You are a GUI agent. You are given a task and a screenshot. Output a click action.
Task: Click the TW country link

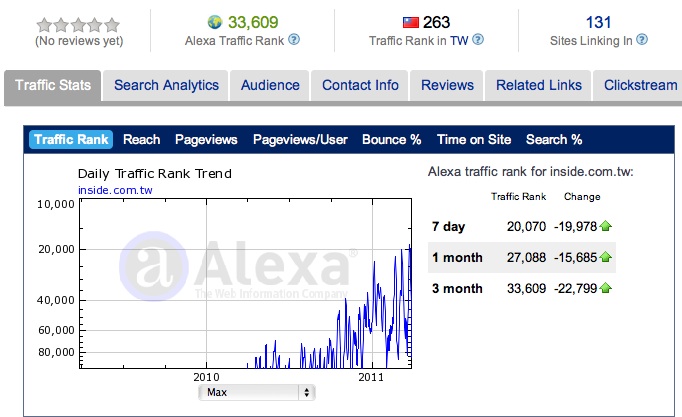tap(459, 41)
